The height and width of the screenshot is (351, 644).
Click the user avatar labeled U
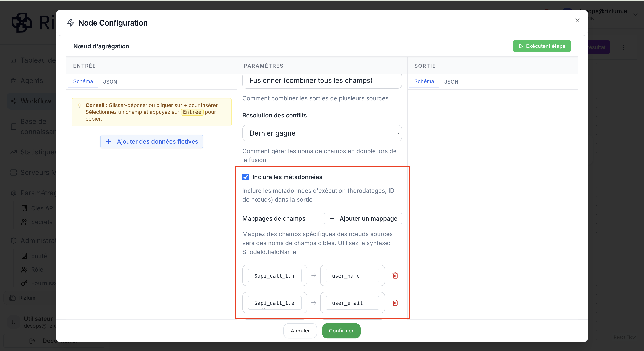click(13, 322)
